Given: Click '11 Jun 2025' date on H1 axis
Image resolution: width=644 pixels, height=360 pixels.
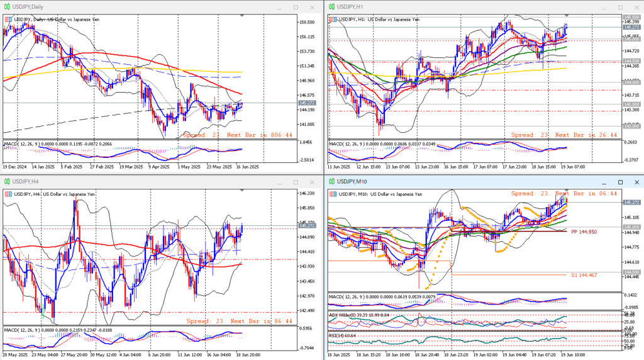Looking at the screenshot, I should 339,167.
